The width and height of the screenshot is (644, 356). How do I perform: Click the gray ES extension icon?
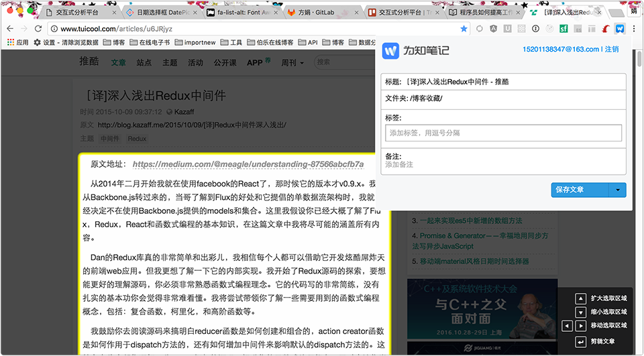(x=578, y=29)
